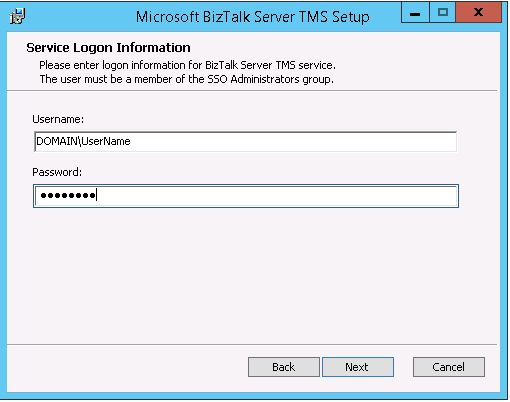Cancel the BizTalk Server TMS setup
The height and width of the screenshot is (402, 510).
[x=449, y=367]
